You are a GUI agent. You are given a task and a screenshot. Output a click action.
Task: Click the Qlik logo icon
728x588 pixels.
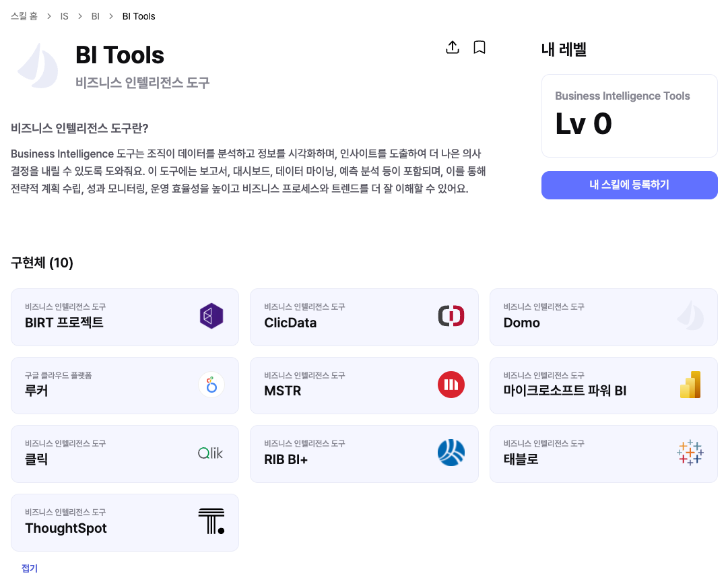(211, 453)
